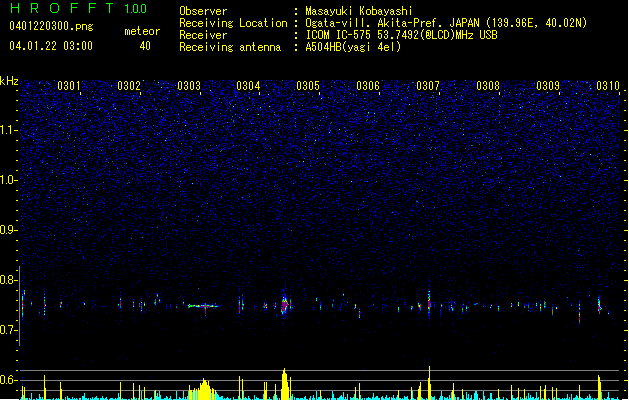The height and width of the screenshot is (400, 629).
Task: Click the meteor count value 40
Action: pyautogui.click(x=145, y=46)
